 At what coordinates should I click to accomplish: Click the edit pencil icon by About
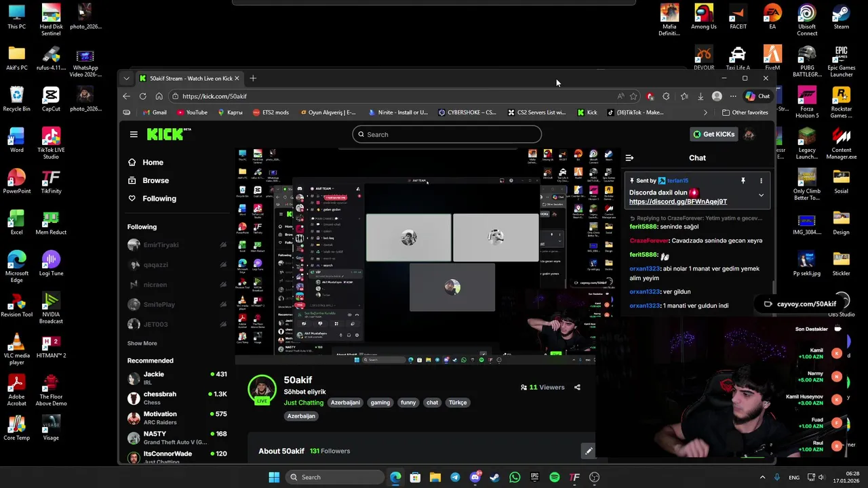[x=589, y=451]
